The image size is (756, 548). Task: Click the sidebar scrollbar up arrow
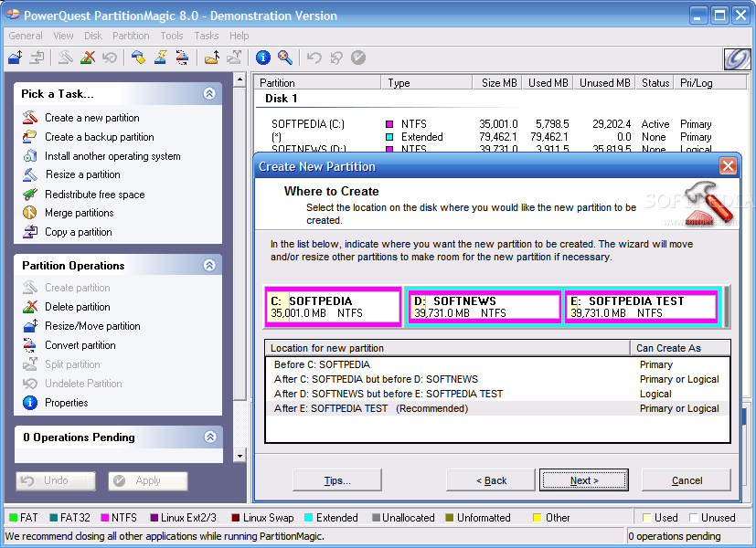point(240,79)
